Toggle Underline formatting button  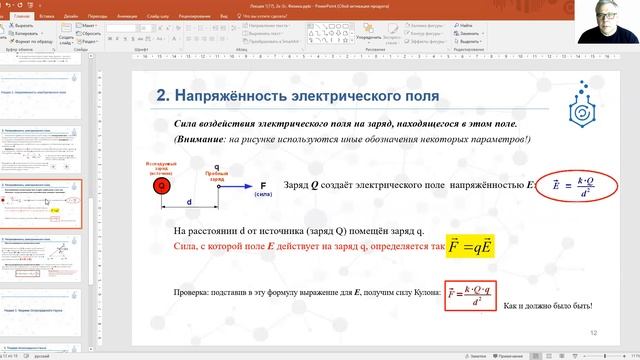pos(125,39)
